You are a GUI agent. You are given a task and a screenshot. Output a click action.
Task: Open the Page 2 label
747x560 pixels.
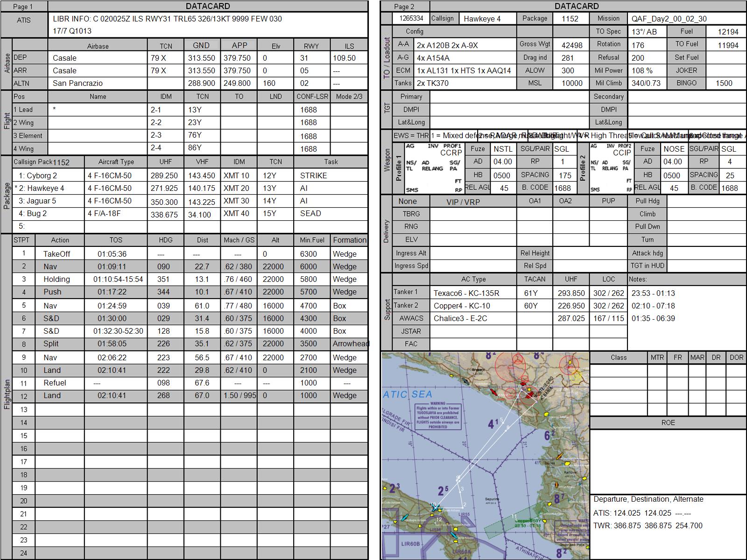pyautogui.click(x=404, y=7)
